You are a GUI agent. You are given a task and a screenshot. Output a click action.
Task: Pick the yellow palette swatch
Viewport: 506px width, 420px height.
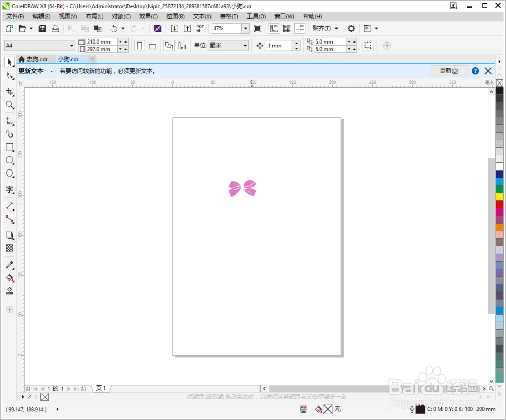click(499, 197)
